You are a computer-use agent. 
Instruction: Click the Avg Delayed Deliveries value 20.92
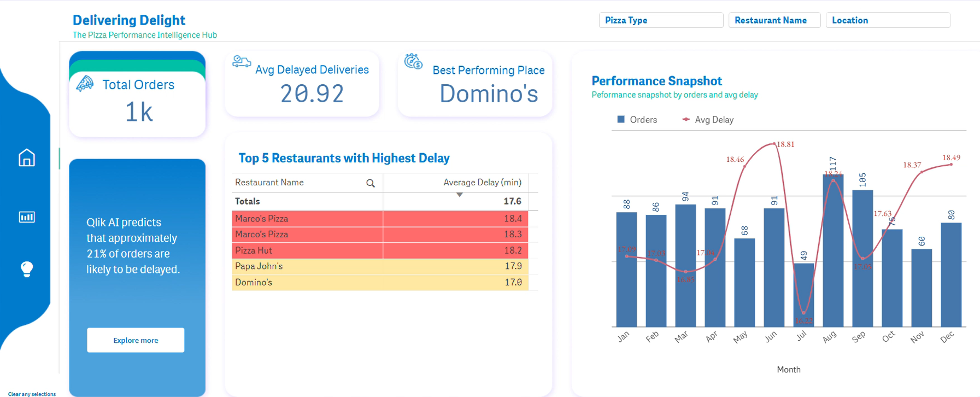pyautogui.click(x=312, y=94)
